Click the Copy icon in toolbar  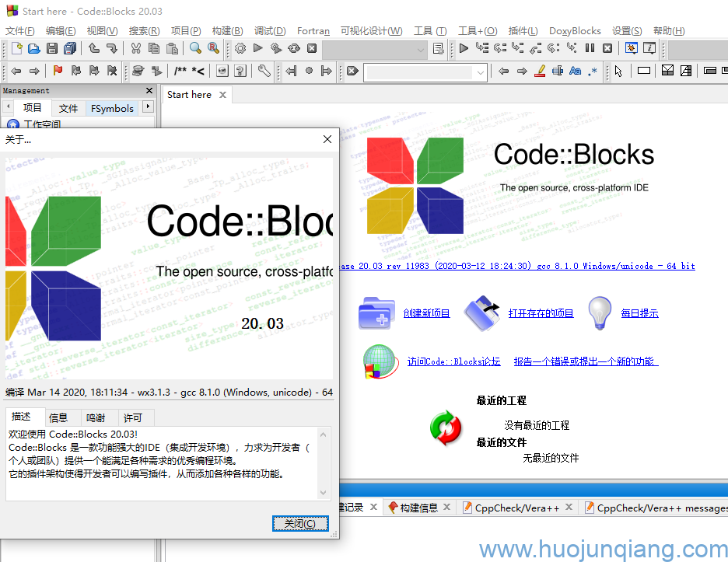pyautogui.click(x=154, y=48)
